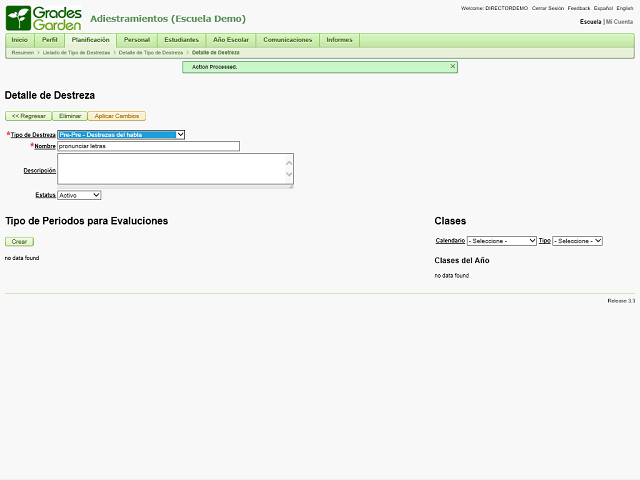Screen dimensions: 640x480
Task: Switch language to Español
Action: 603,8
